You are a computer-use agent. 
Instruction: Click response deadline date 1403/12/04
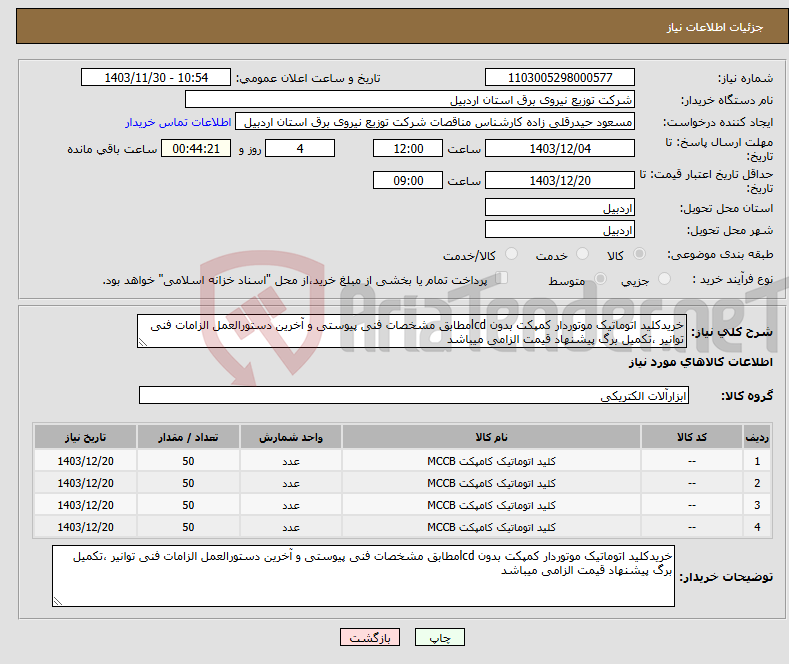pos(560,148)
